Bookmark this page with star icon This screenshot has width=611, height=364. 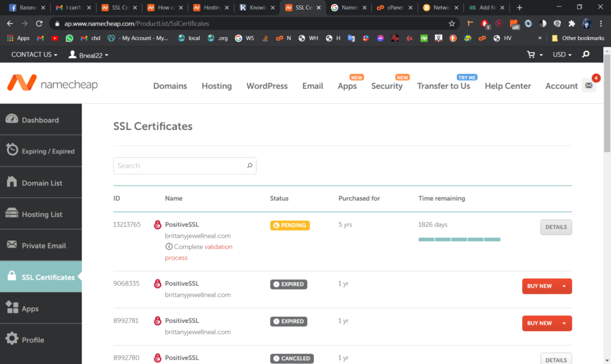(452, 24)
